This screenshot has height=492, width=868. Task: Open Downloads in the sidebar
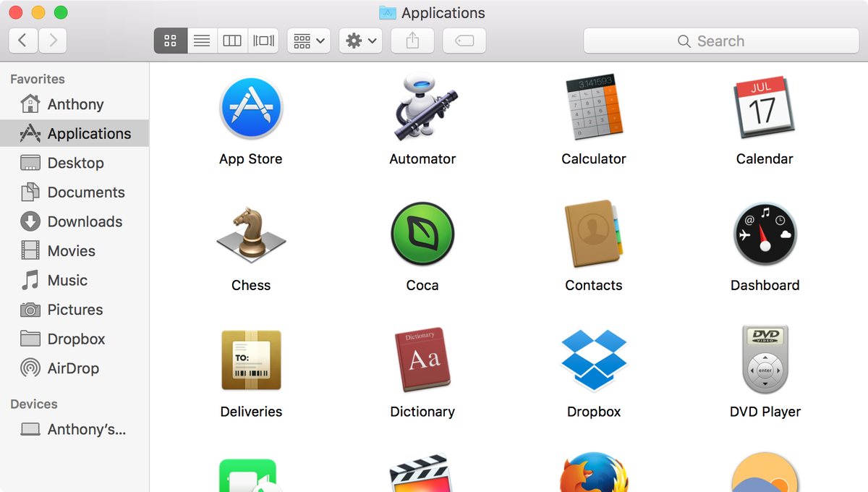click(75, 221)
